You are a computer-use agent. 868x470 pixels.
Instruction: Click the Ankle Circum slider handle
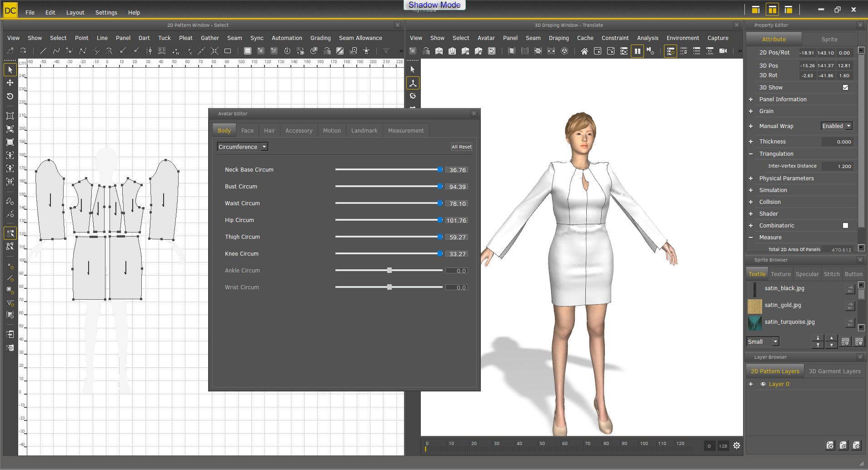(389, 271)
